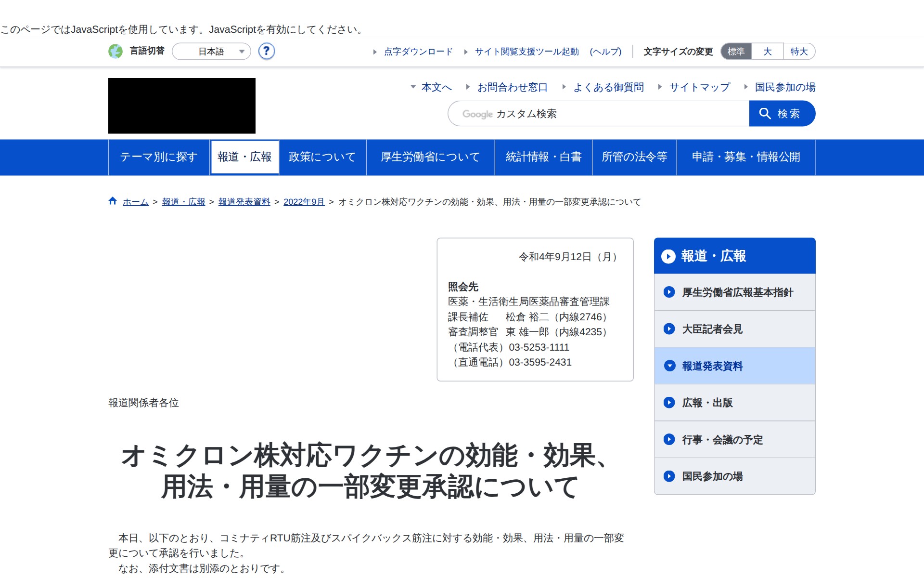Open the 統計情報・白書 navigation tab

543,157
